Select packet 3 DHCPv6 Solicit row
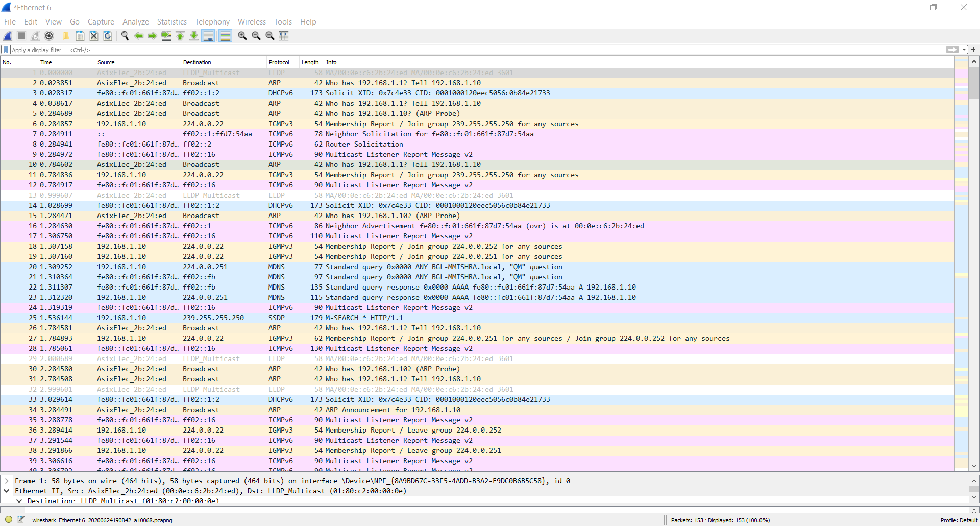 (477, 93)
